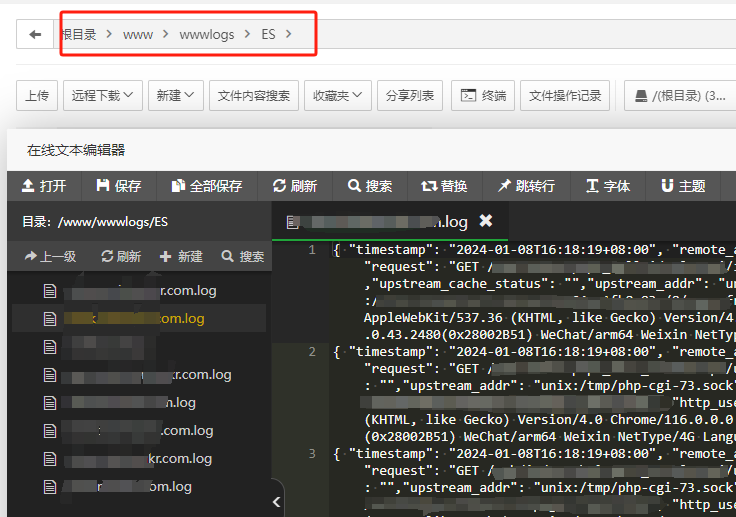Open the 终端 terminal button
Image resolution: width=736 pixels, height=517 pixels.
coord(483,96)
